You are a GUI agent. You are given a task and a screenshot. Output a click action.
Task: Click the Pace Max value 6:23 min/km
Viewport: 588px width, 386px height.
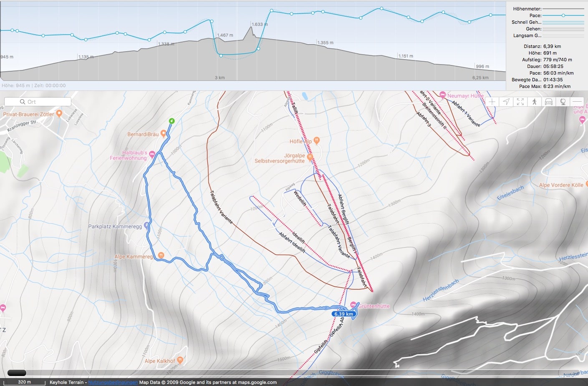(557, 86)
